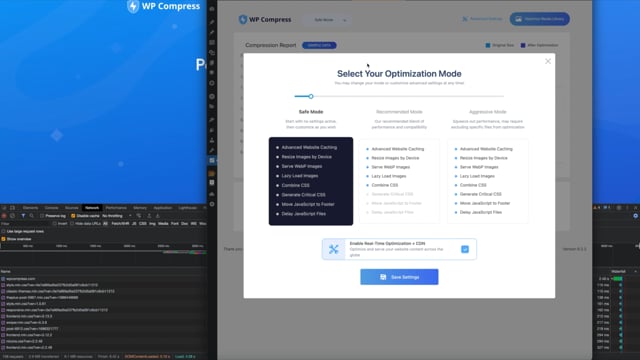Activate the DevTools inspect element icon

click(4, 208)
